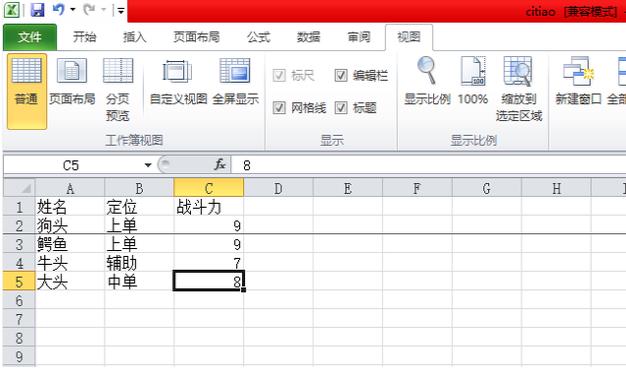626x368 pixels.
Task: Toggle the 网格线 checkbox
Action: point(279,107)
